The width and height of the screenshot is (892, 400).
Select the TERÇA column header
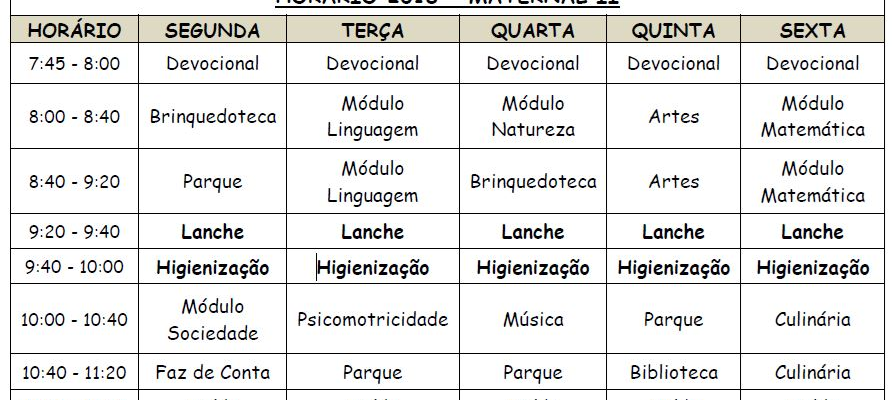coord(373,29)
